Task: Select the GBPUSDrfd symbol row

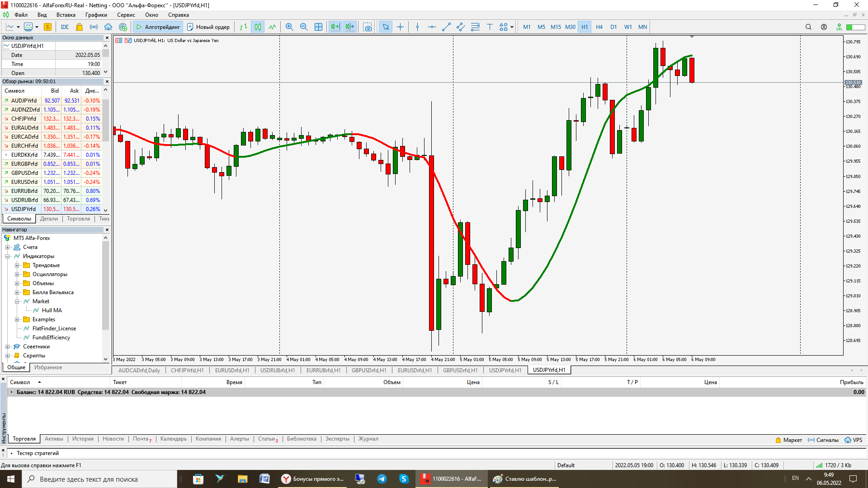Action: (x=24, y=173)
